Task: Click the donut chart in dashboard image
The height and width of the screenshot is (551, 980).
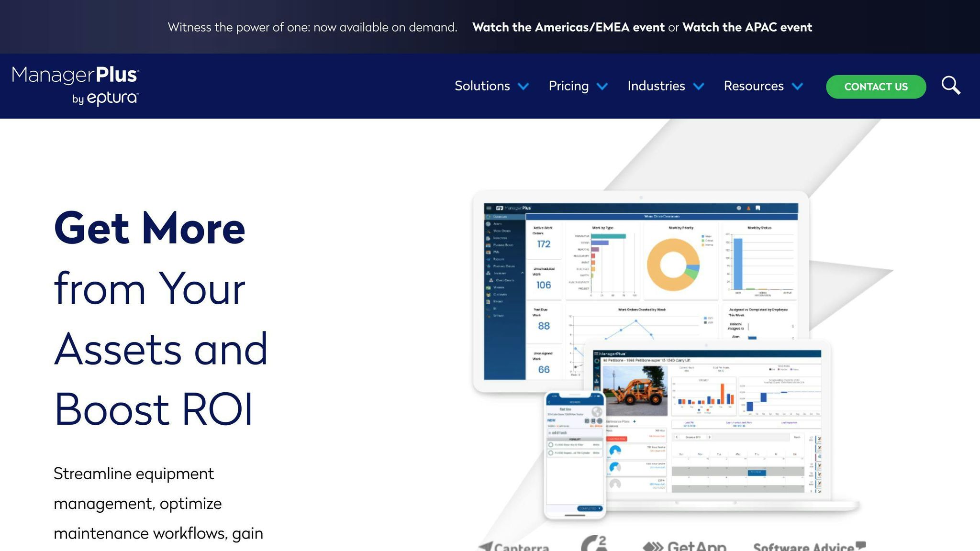Action: (x=673, y=264)
